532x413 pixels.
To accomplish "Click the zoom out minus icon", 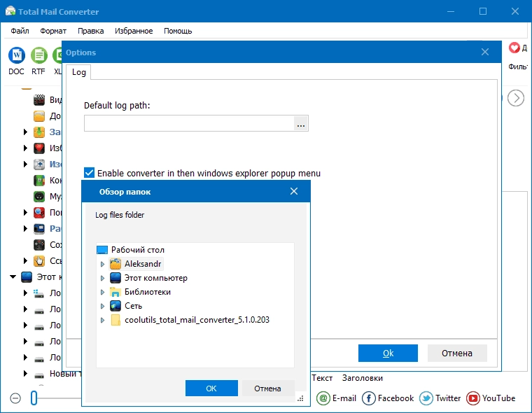I will [x=15, y=398].
